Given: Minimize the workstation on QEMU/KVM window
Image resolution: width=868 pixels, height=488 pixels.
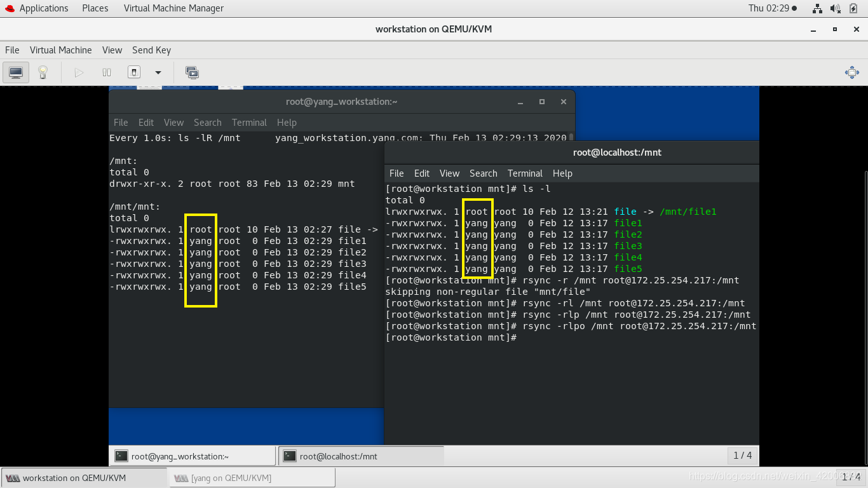Looking at the screenshot, I should coord(813,29).
